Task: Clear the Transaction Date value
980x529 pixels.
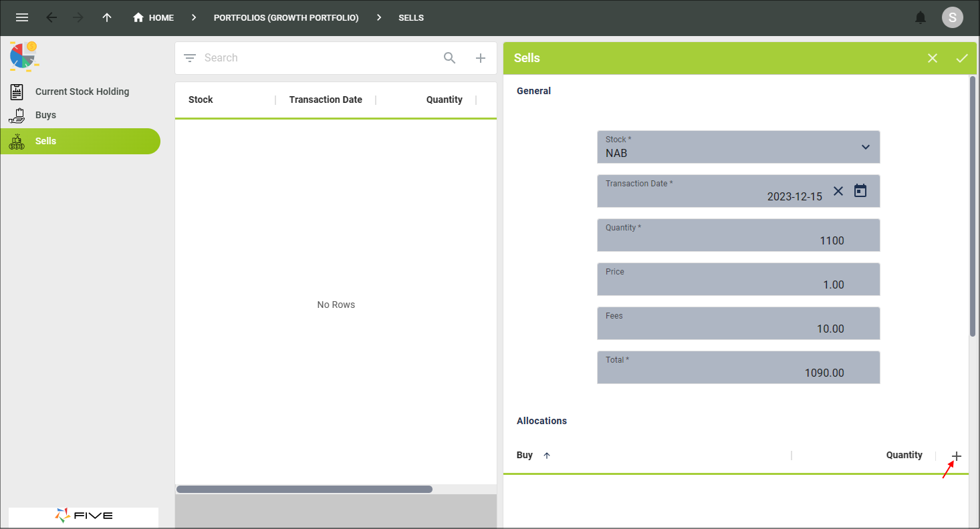Action: tap(838, 191)
